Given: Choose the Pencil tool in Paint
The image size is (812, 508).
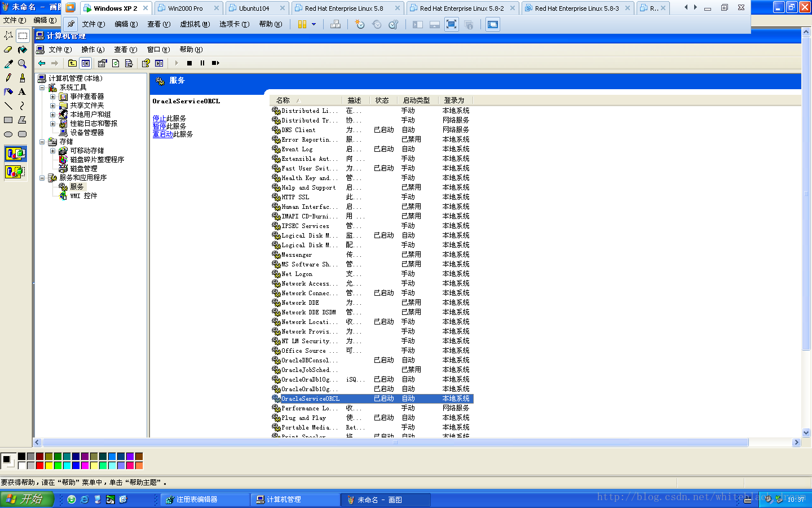Looking at the screenshot, I should click(8, 77).
